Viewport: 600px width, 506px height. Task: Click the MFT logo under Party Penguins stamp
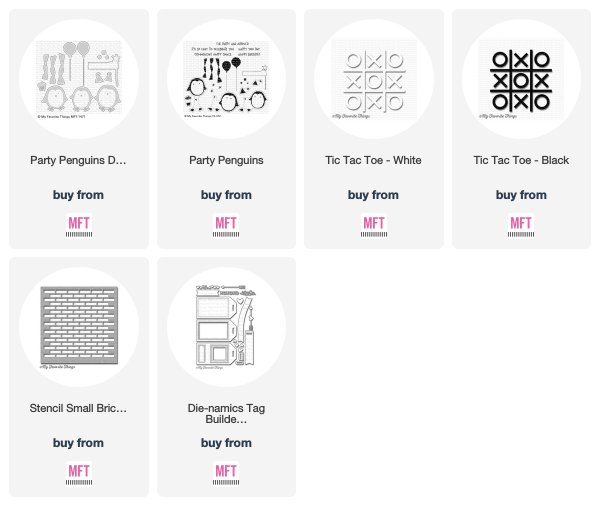click(226, 226)
